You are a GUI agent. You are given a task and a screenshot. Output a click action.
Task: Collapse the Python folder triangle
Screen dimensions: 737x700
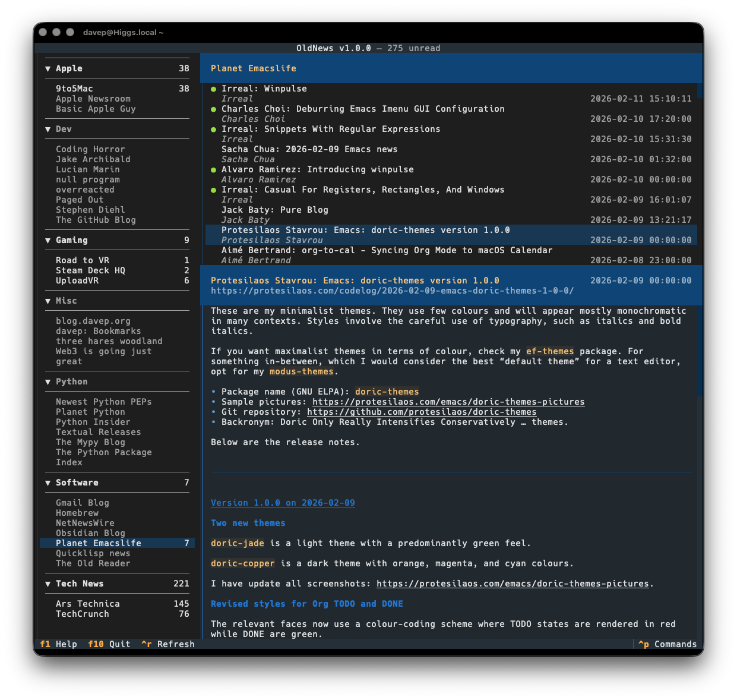pos(48,382)
